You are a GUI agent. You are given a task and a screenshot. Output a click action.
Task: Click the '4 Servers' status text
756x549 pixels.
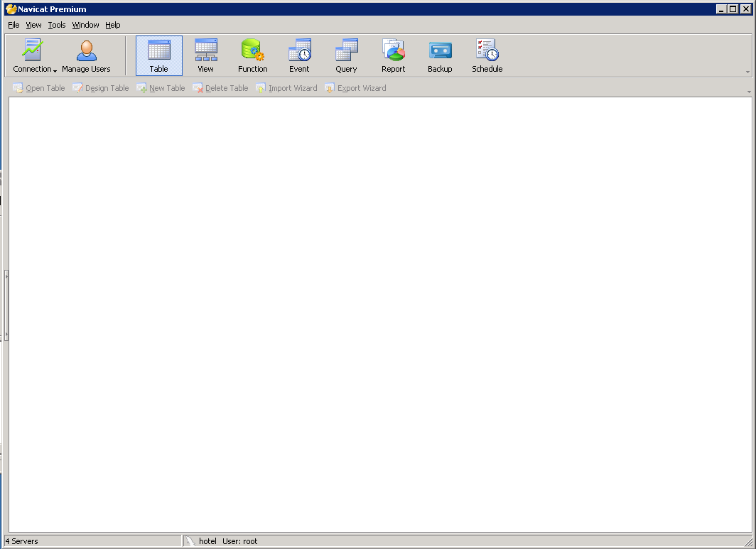[22, 541]
